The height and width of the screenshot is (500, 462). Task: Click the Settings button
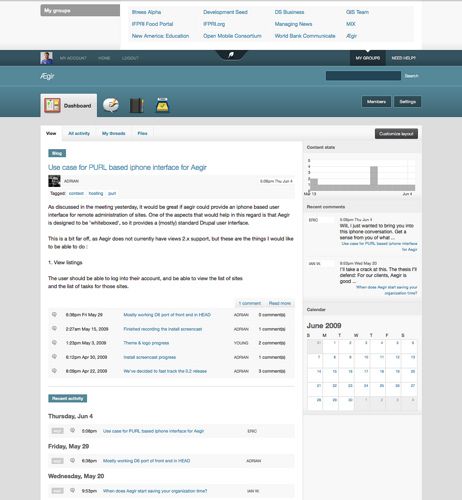pos(407,102)
